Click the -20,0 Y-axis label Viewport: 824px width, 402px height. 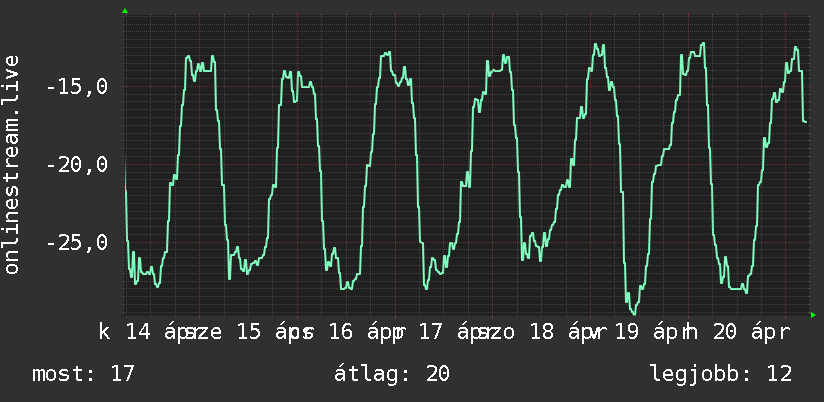(x=77, y=165)
